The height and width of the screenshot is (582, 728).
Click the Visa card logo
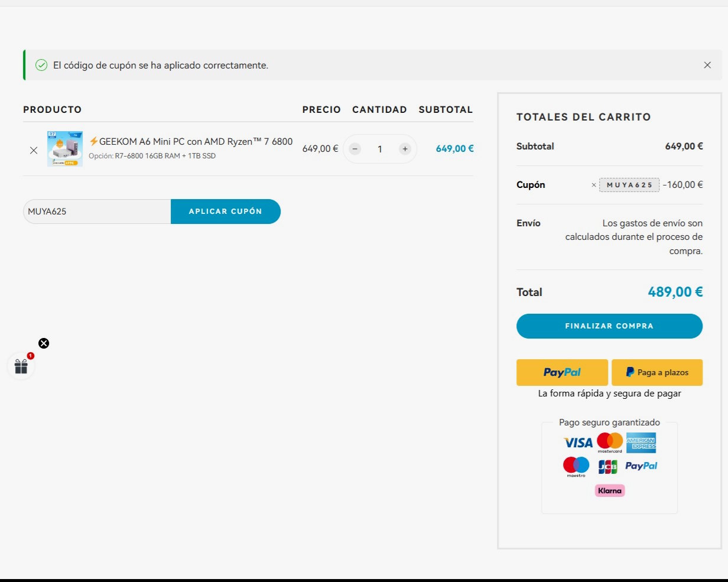[578, 443]
